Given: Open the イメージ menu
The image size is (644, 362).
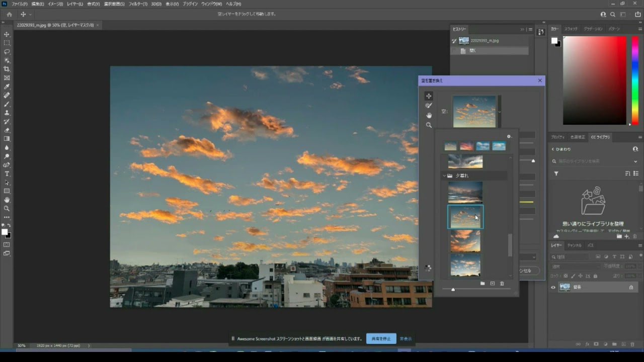Looking at the screenshot, I should 55,4.
